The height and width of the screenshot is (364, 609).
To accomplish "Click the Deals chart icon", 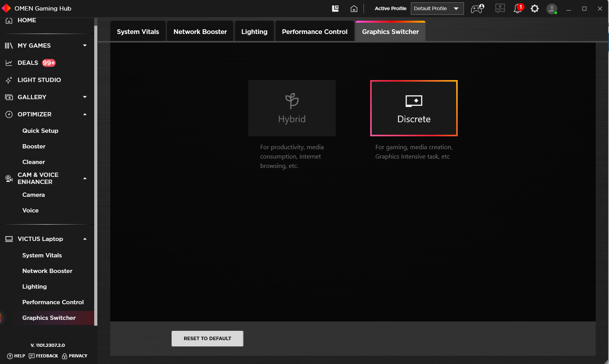I will pos(9,63).
